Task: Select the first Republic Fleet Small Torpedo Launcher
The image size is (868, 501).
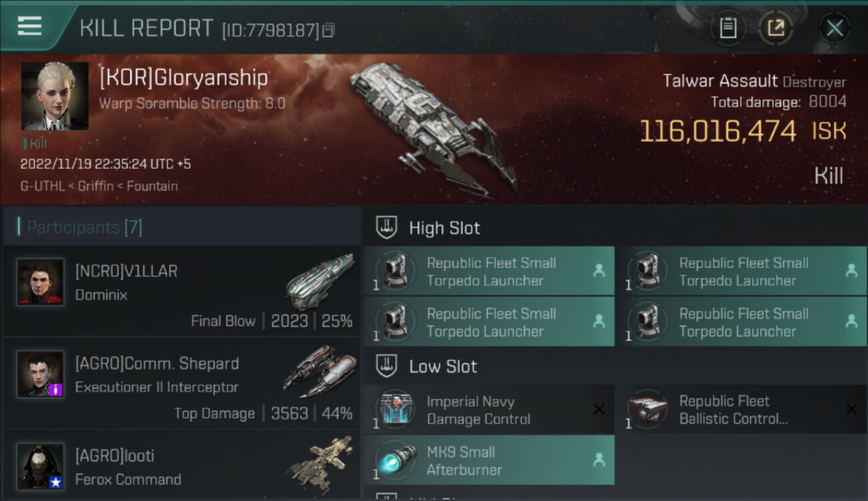Action: pyautogui.click(x=489, y=271)
